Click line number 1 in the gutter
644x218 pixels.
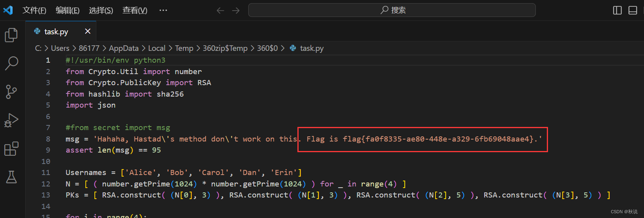point(48,60)
